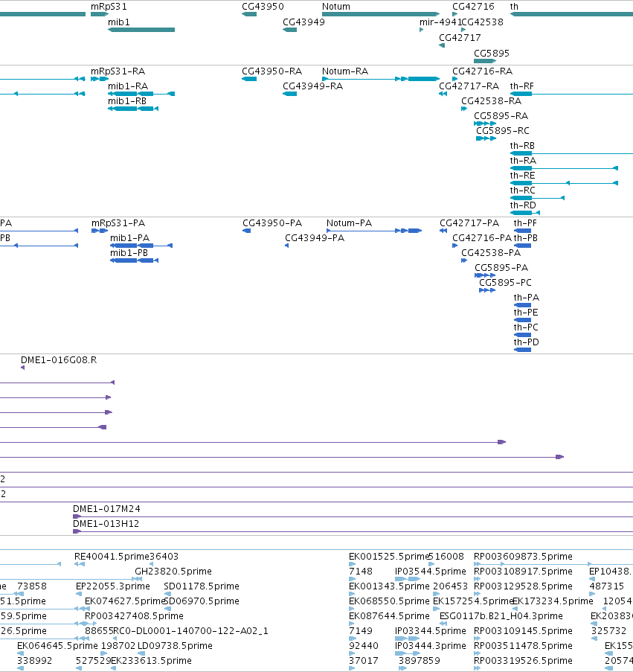The width and height of the screenshot is (633, 672).
Task: Click protein mRpS31-PA
Action: click(100, 231)
